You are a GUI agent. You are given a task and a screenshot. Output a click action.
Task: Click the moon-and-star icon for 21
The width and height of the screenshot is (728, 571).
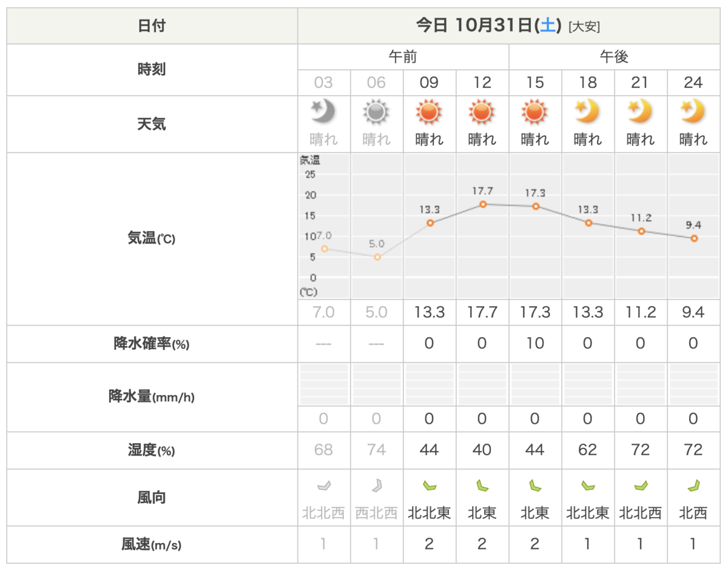tap(640, 112)
